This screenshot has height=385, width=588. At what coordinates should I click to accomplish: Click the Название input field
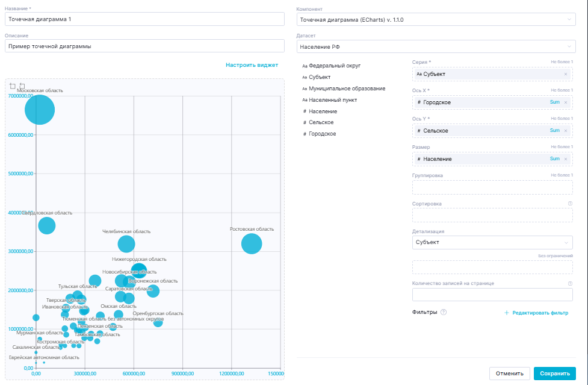point(144,19)
